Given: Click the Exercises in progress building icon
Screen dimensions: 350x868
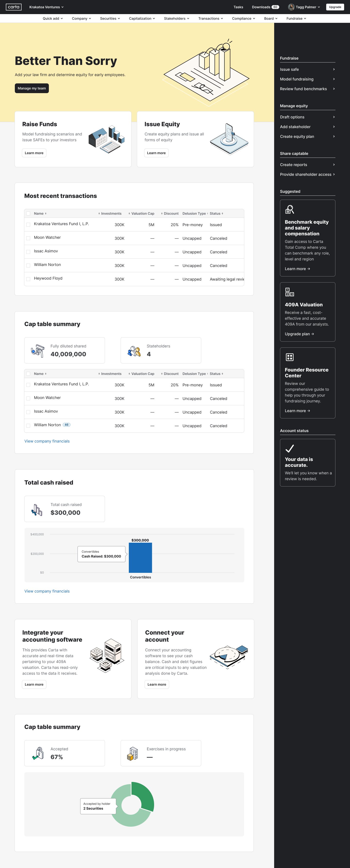Looking at the screenshot, I should pos(133,754).
